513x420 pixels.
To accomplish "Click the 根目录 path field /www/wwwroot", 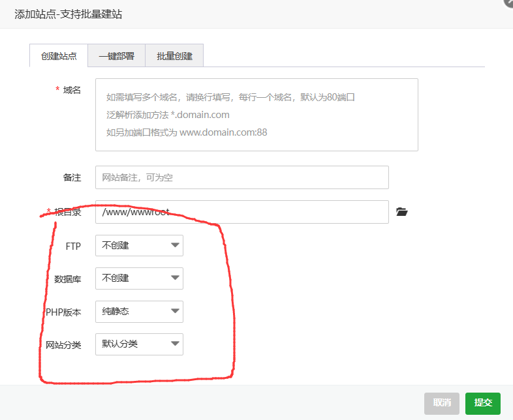I will pos(241,212).
